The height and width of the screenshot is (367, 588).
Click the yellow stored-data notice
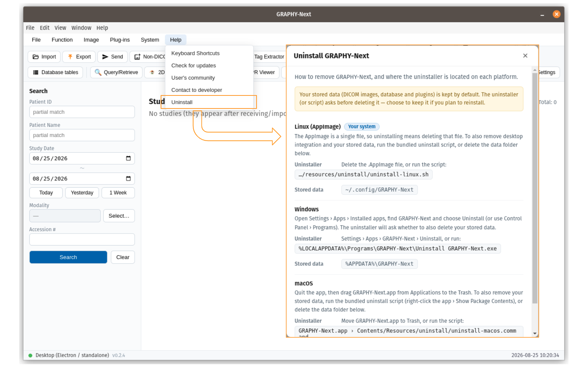tap(409, 99)
